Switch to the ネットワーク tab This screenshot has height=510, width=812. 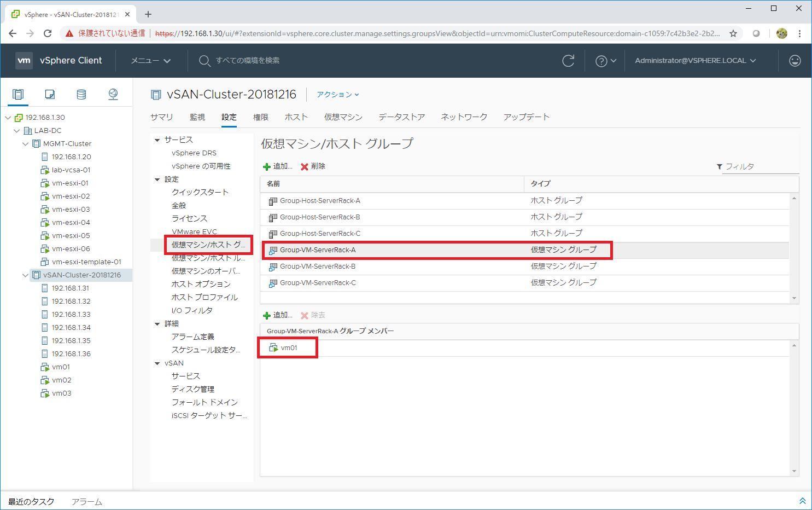coord(464,117)
